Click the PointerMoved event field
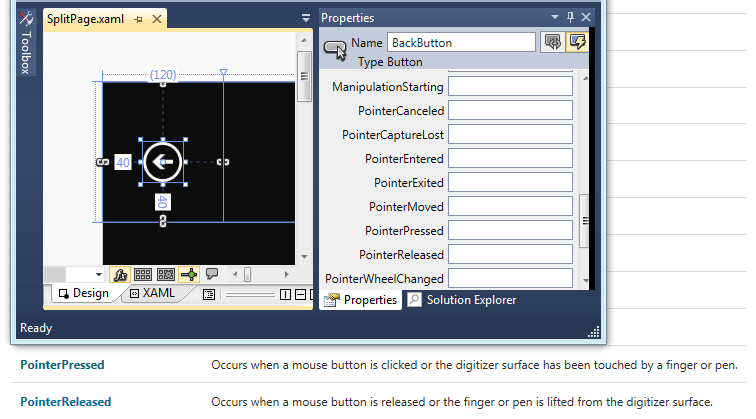 coord(510,206)
